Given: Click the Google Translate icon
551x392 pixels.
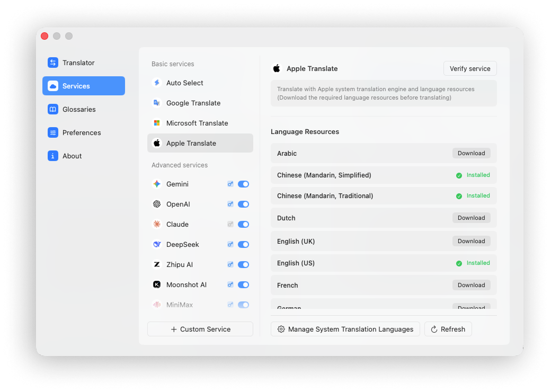Looking at the screenshot, I should (x=157, y=103).
